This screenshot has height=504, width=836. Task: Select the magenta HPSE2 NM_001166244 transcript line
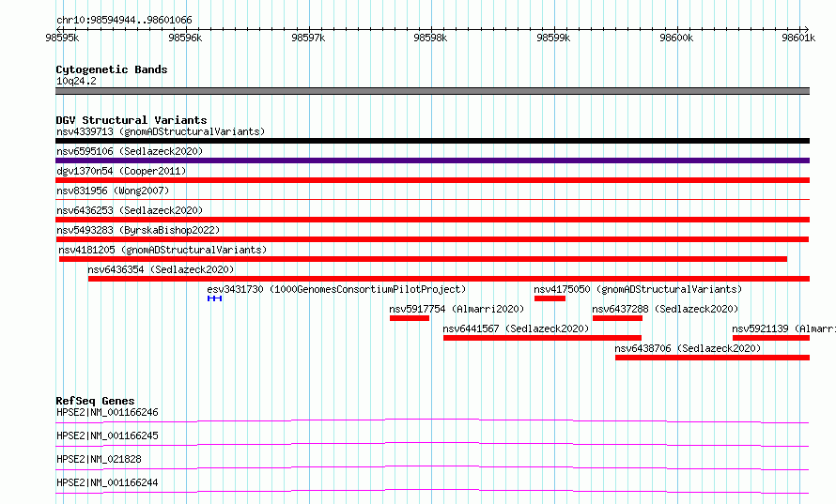(432, 491)
